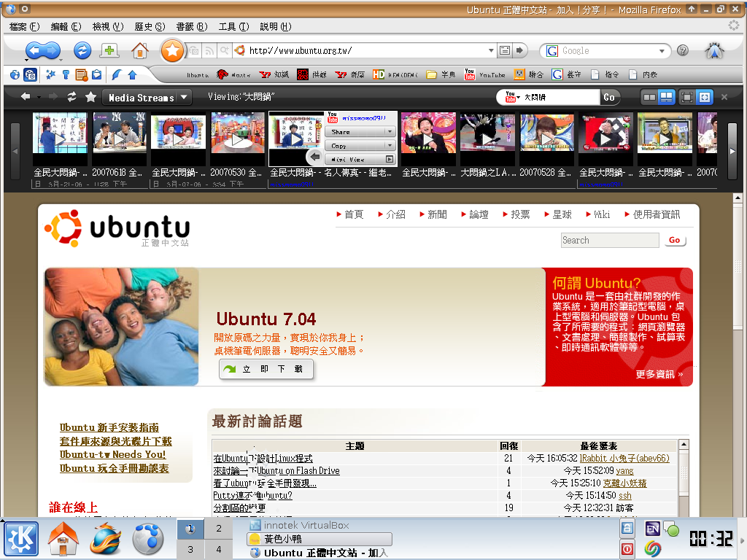The width and height of the screenshot is (747, 560).
Task: Click the star favorites icon in media bar
Action: [90, 97]
